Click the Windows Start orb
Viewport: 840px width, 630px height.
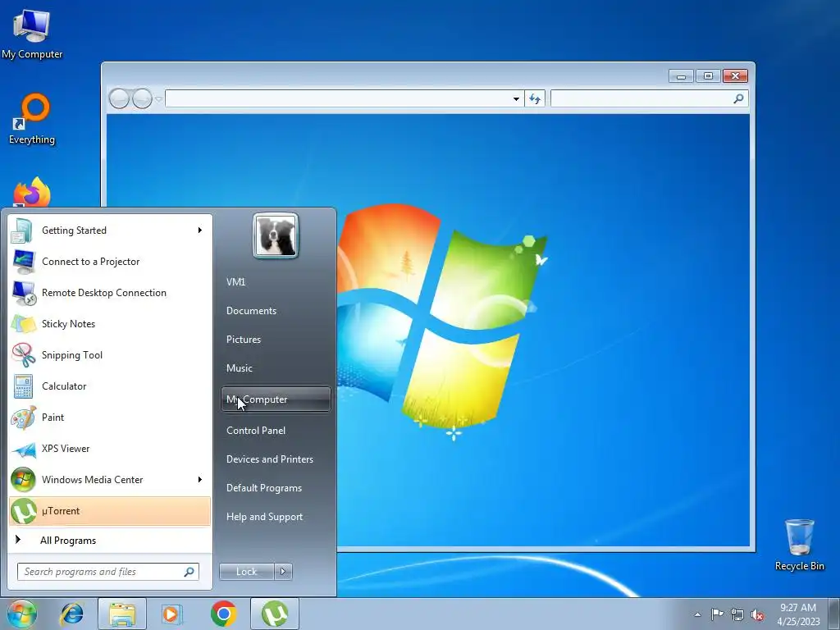pyautogui.click(x=21, y=614)
